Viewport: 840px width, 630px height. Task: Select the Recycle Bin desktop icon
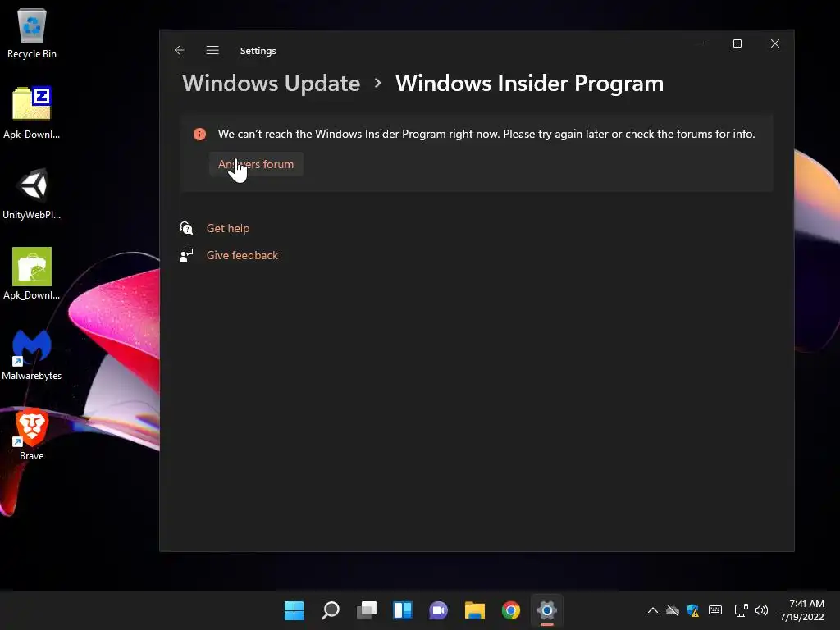point(32,33)
